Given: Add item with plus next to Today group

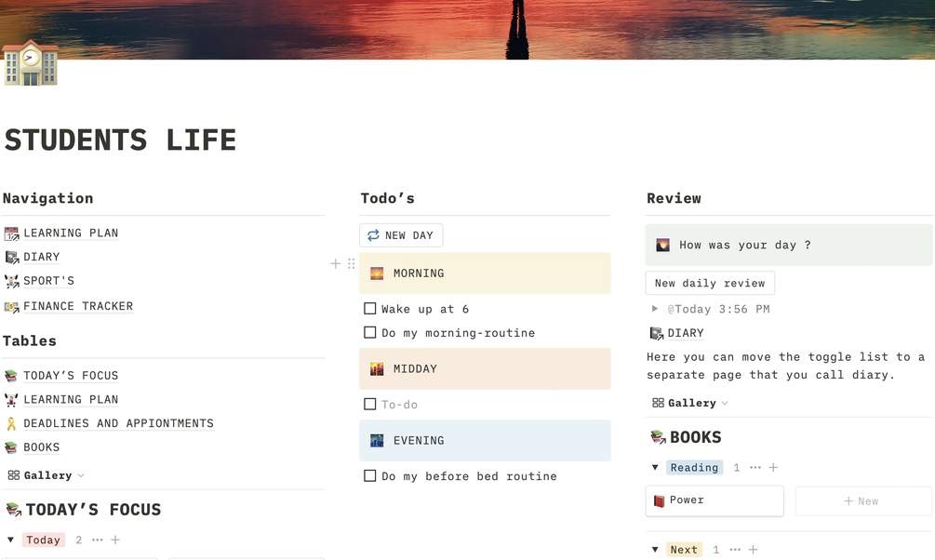Looking at the screenshot, I should pos(115,540).
